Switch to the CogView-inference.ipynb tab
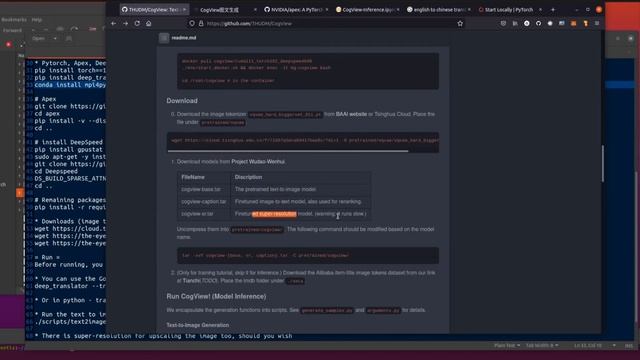Image resolution: width=640 pixels, height=360 pixels. (367, 9)
